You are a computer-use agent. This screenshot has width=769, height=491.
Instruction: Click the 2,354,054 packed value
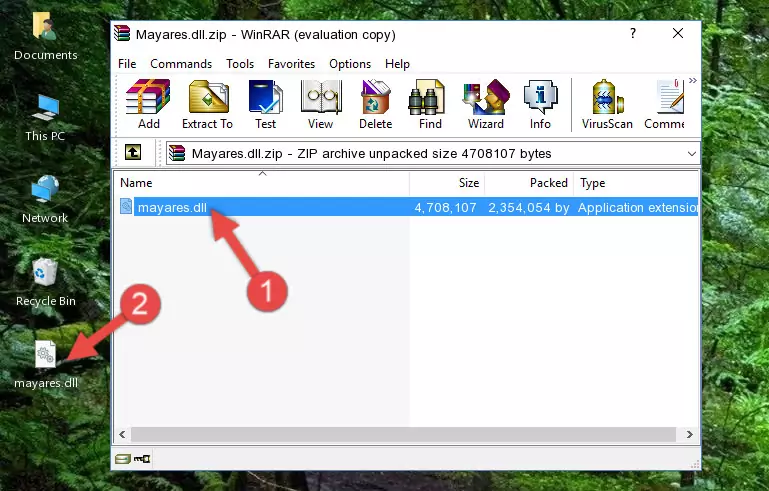pyautogui.click(x=529, y=207)
